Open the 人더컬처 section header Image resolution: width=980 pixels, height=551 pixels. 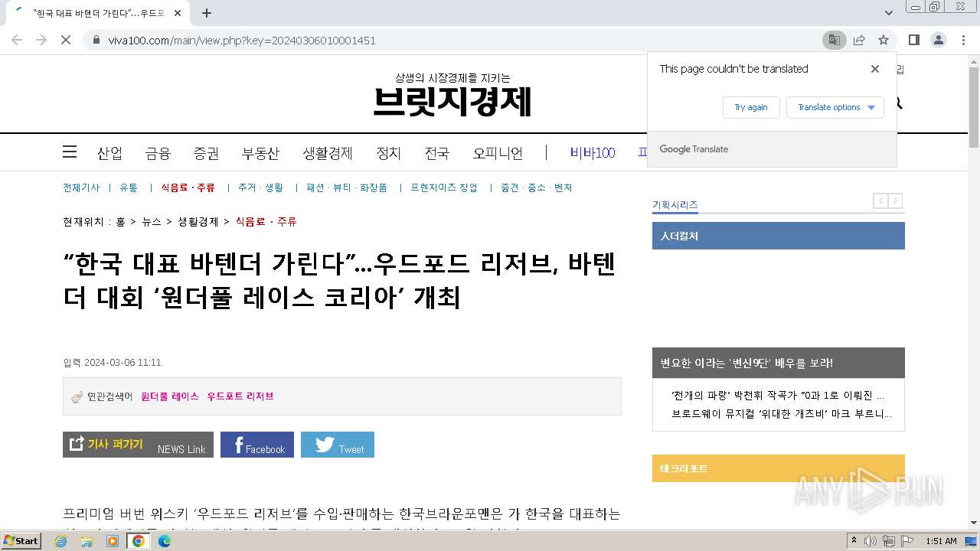779,236
